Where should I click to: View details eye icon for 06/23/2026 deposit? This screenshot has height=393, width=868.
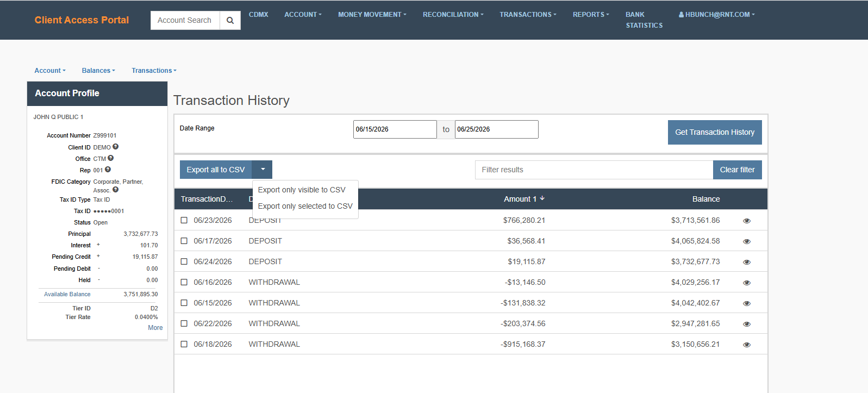pyautogui.click(x=747, y=221)
